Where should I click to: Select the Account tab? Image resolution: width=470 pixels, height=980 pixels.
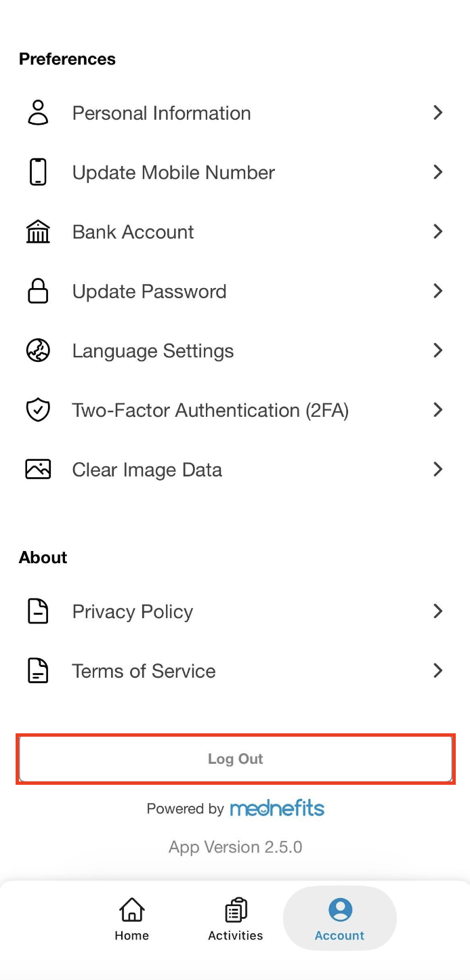point(340,919)
